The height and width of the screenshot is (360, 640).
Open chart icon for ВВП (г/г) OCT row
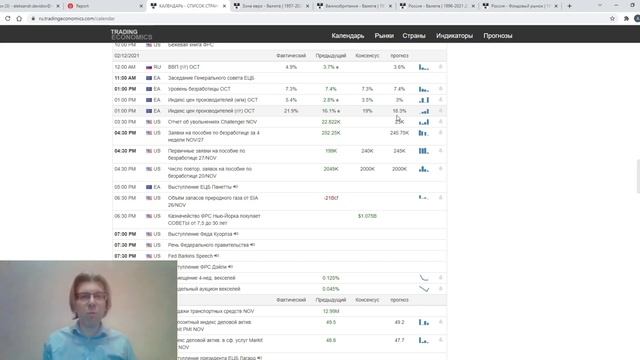424,67
